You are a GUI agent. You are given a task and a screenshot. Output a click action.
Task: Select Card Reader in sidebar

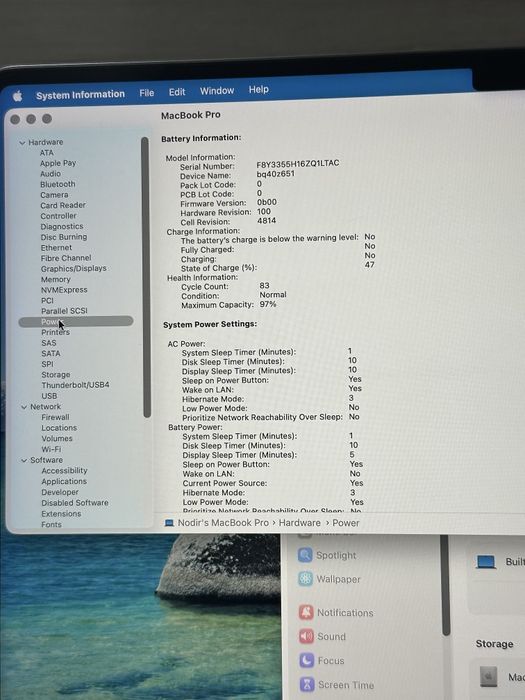click(63, 205)
